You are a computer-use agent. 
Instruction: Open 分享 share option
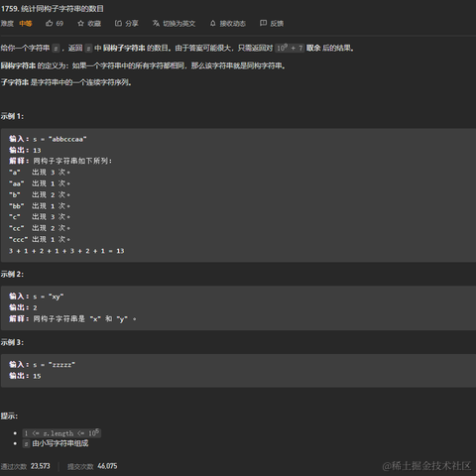tap(132, 24)
